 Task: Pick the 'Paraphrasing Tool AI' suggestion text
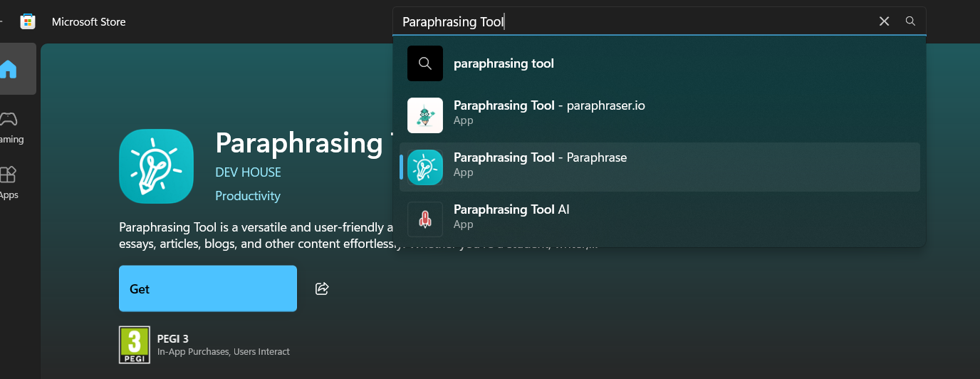511,210
